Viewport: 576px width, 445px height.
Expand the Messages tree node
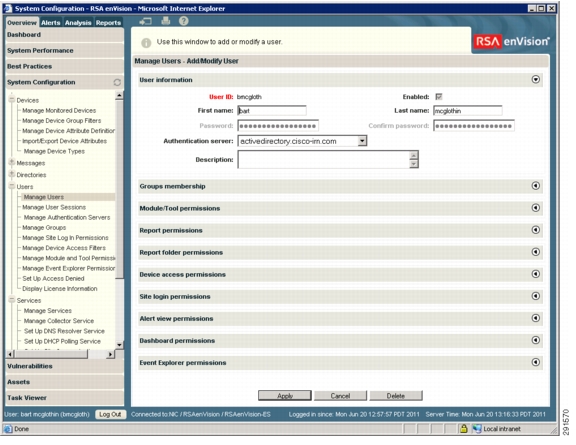point(12,162)
